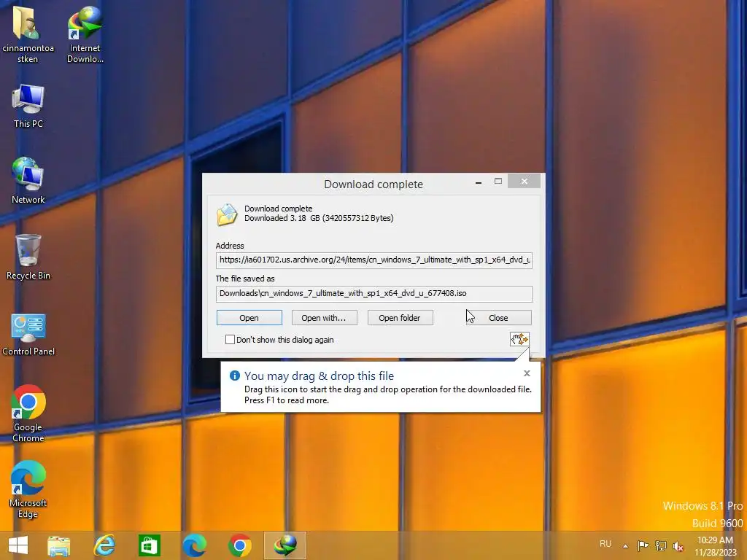Click the drag and drop file icon

[519, 339]
